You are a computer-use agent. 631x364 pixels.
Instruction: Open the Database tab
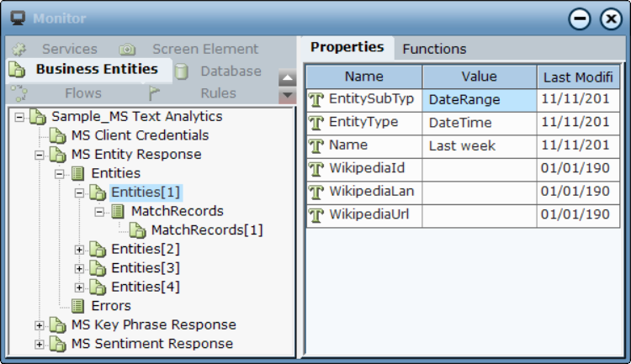(230, 71)
